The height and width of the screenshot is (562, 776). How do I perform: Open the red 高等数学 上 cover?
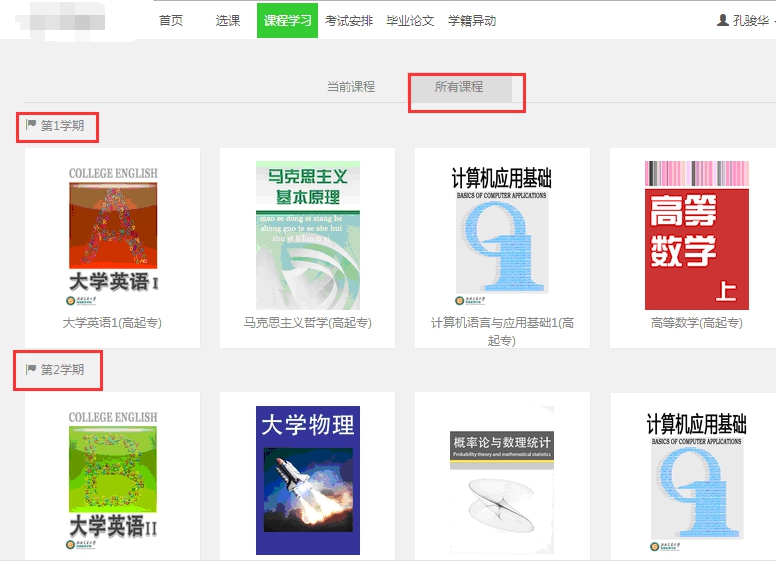coord(697,235)
